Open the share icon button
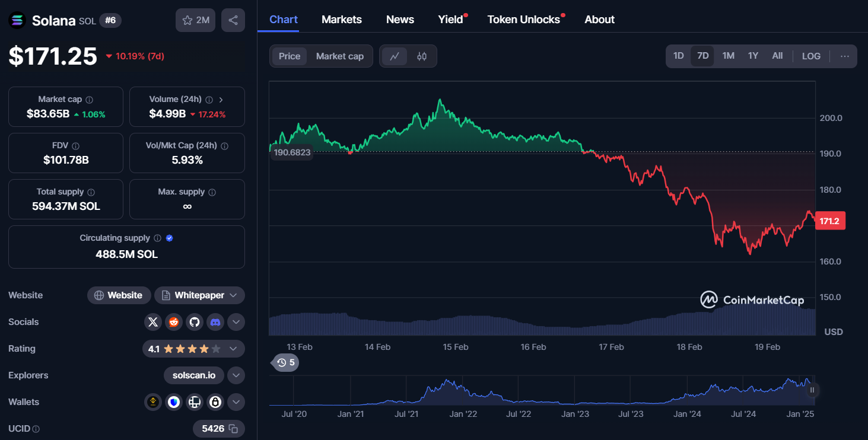 tap(233, 20)
